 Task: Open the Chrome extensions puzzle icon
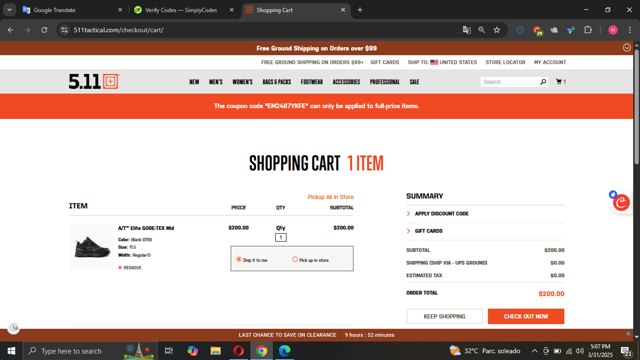pos(588,30)
